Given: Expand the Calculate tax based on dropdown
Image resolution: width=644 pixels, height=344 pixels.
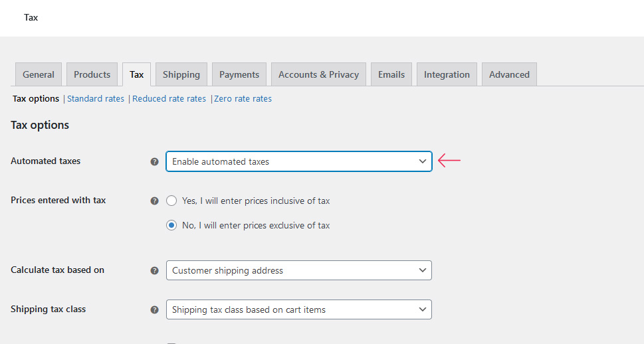Looking at the screenshot, I should (298, 270).
